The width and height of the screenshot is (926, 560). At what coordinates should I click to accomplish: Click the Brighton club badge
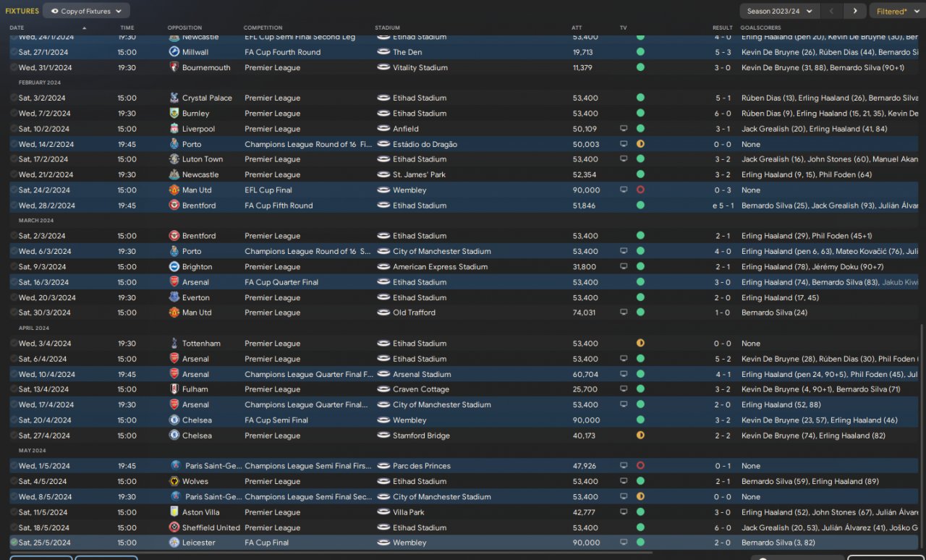coord(174,267)
